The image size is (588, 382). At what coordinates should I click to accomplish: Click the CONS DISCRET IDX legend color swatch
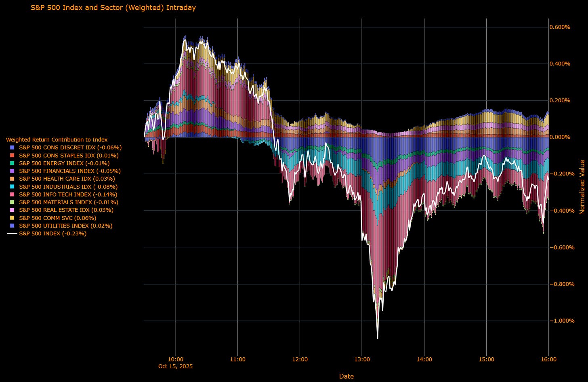pos(12,148)
